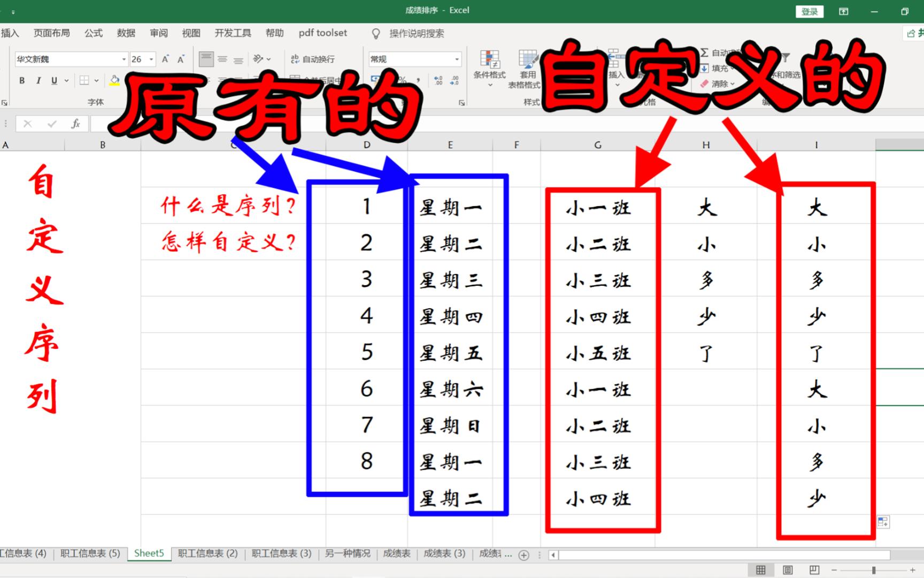Click the insert function fx icon
The height and width of the screenshot is (578, 924).
75,124
